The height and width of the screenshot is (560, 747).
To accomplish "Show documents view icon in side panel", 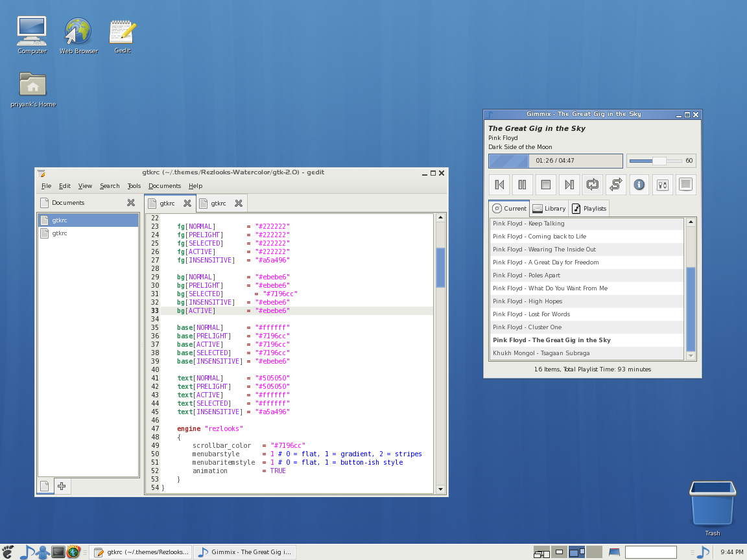I will [45, 486].
